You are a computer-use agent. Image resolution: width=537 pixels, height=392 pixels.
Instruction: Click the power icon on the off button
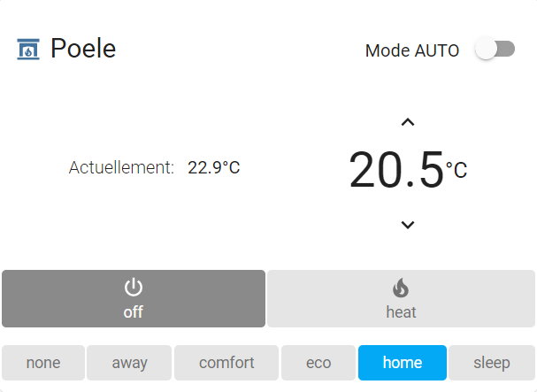pos(133,287)
